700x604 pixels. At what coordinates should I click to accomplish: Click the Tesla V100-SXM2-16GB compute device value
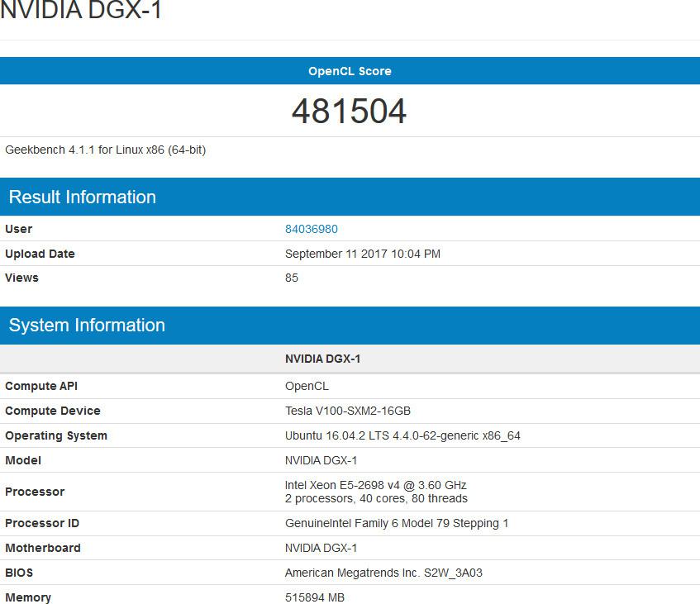348,411
